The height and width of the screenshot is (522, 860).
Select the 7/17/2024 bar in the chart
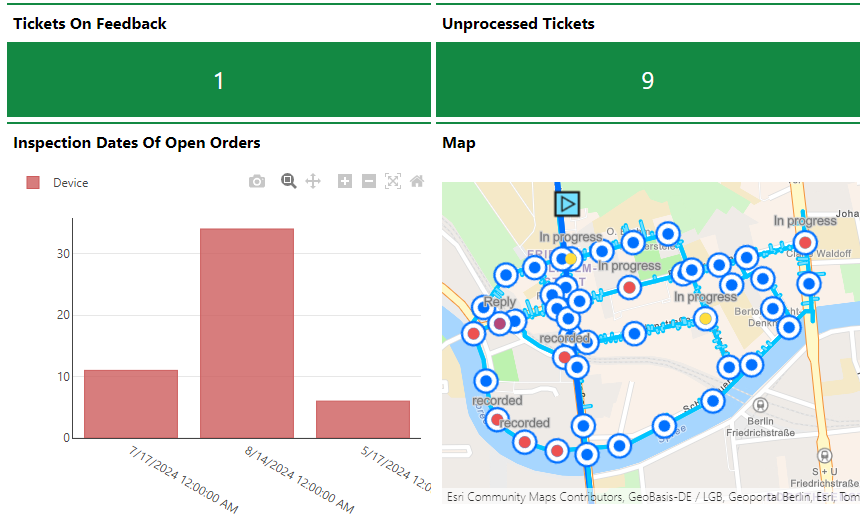click(131, 404)
